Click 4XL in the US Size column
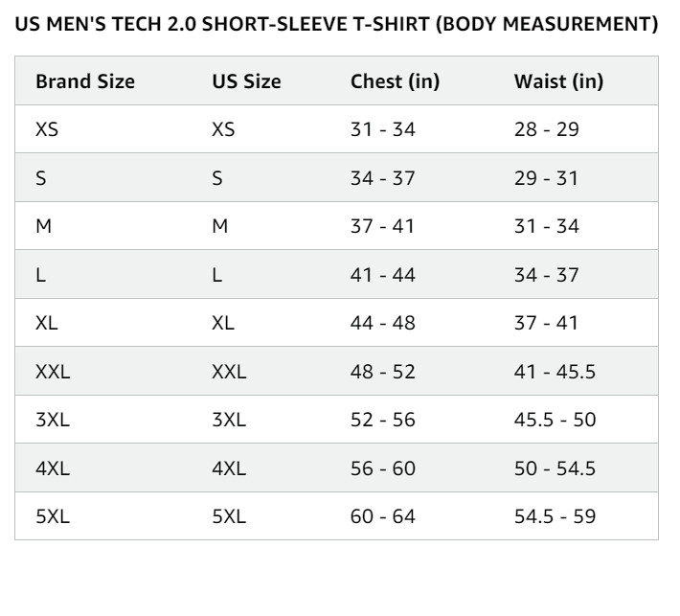Image resolution: width=680 pixels, height=616 pixels. pyautogui.click(x=229, y=468)
